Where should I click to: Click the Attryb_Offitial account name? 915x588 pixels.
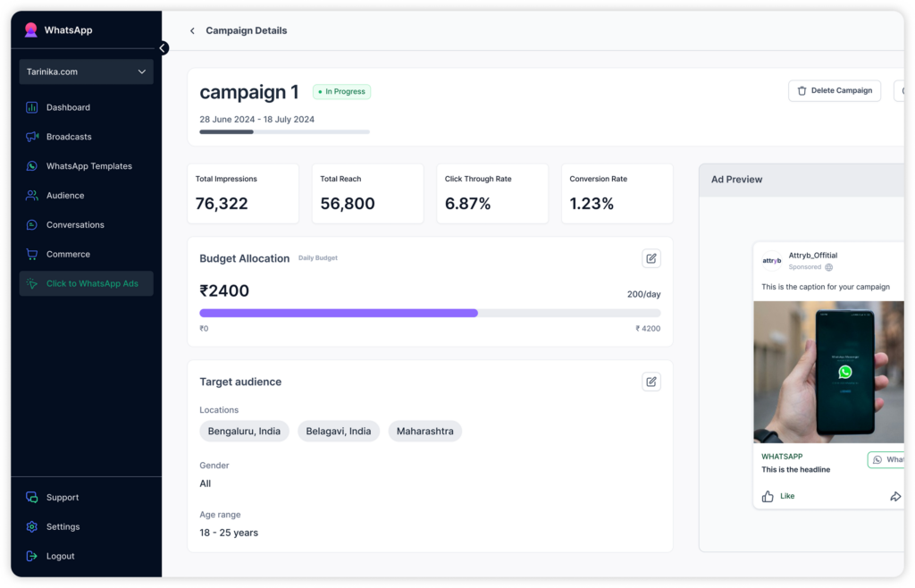[x=813, y=256]
